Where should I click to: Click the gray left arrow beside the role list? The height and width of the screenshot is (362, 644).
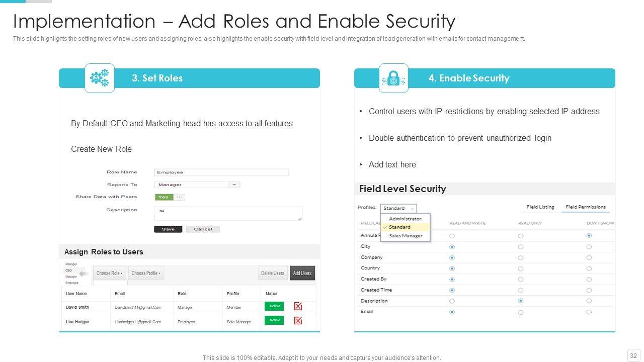pos(84,274)
